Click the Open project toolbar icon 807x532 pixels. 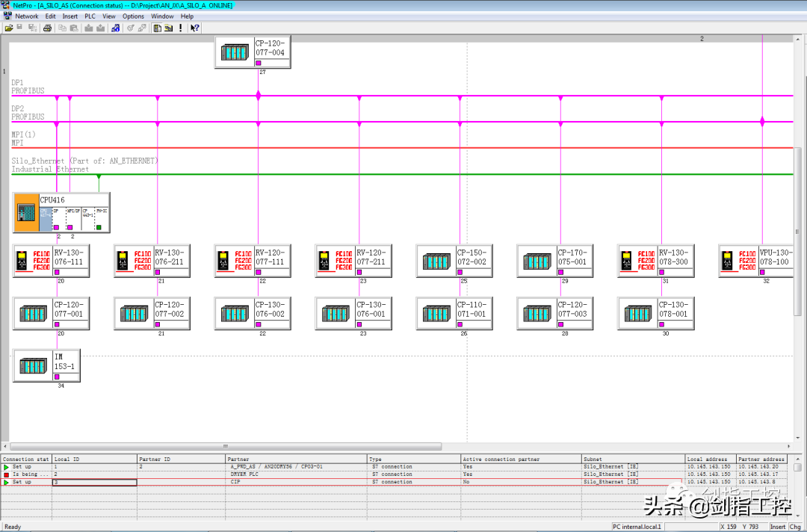(9, 28)
